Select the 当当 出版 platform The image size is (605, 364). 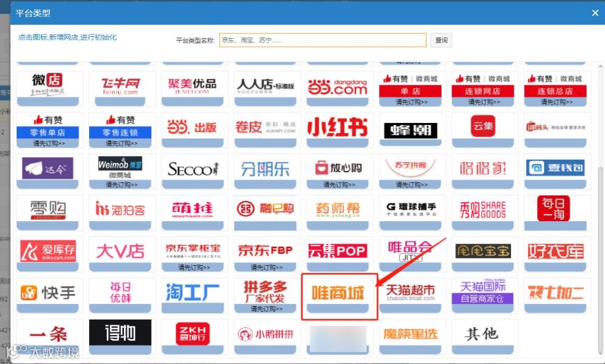[x=192, y=130]
